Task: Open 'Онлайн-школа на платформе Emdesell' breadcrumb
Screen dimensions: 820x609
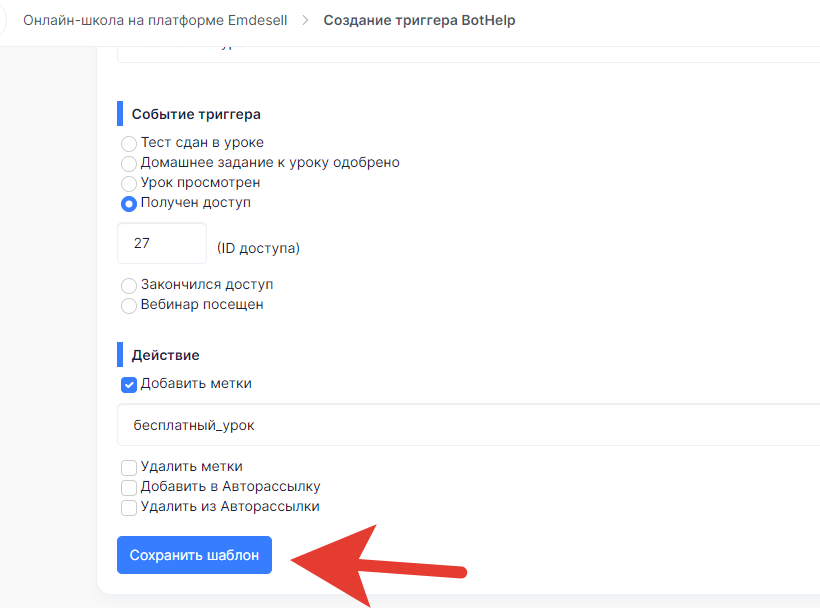Action: click(155, 20)
